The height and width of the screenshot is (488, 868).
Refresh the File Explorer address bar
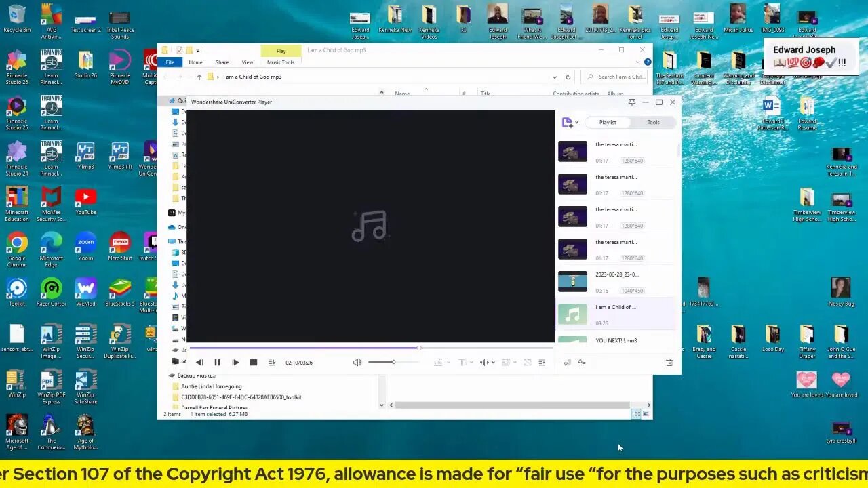pos(568,77)
